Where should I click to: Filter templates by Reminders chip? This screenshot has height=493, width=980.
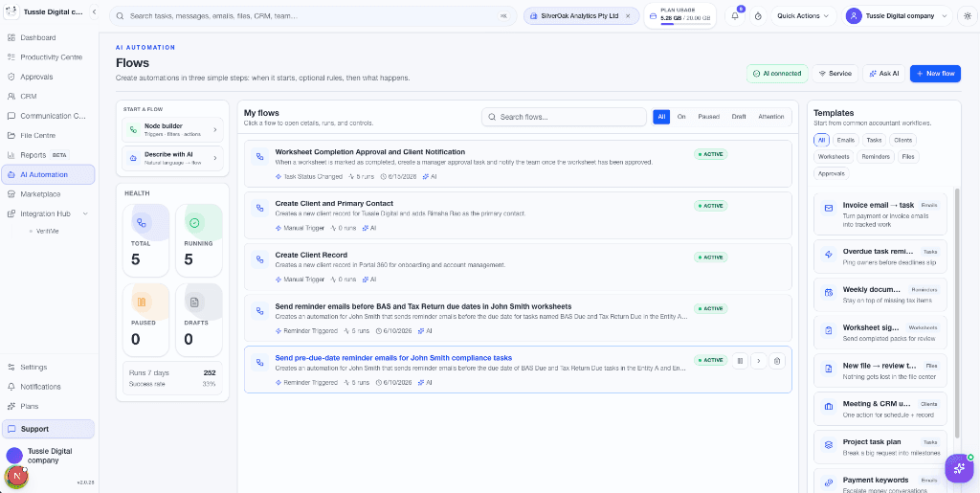[x=875, y=157]
